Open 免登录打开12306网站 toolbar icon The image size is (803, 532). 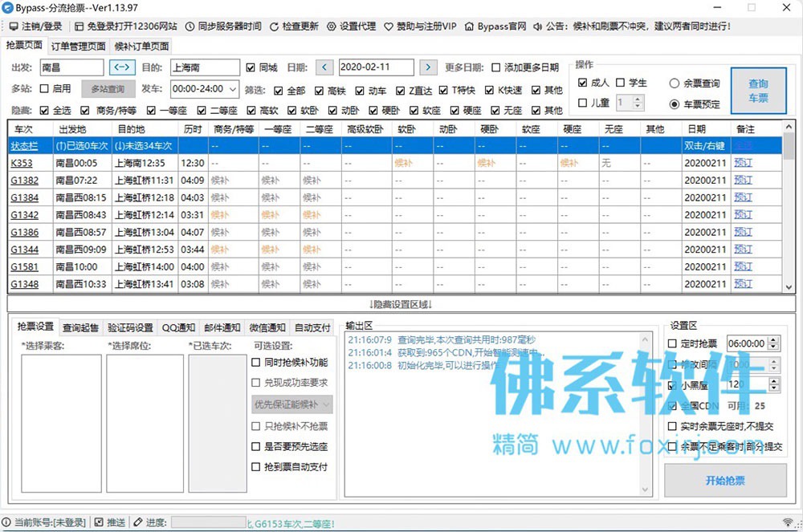79,26
